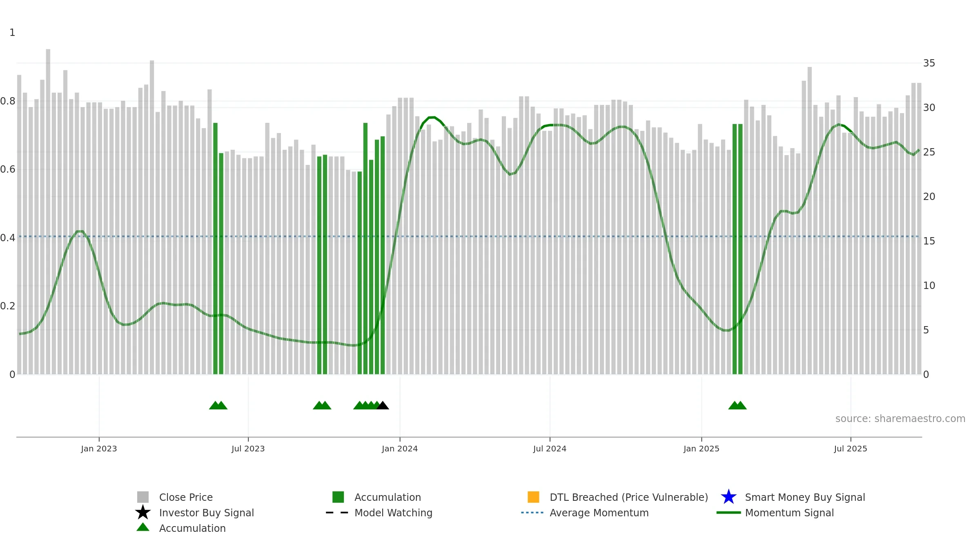The image size is (980, 551).
Task: Click the DTL Breached (Price Vulnerable) label
Action: coord(629,497)
